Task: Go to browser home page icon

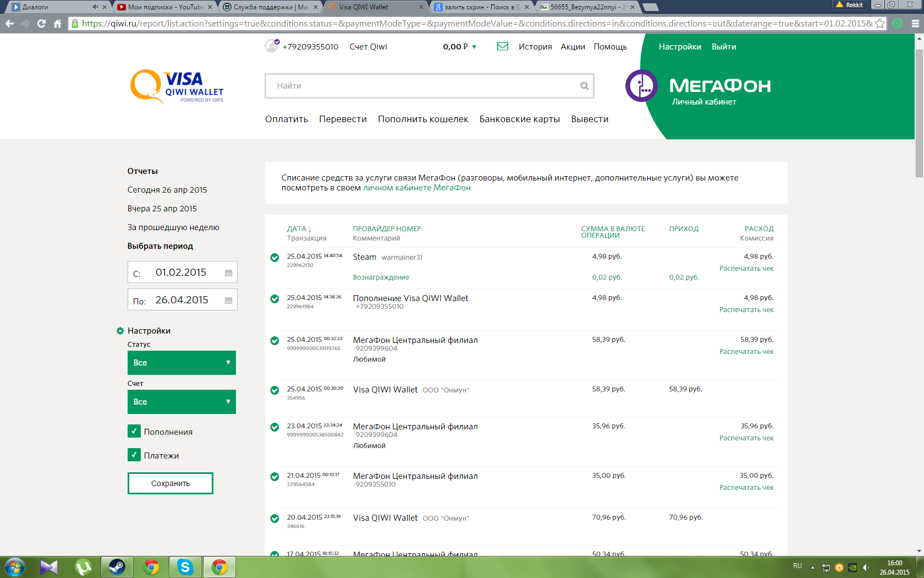Action: (x=57, y=24)
